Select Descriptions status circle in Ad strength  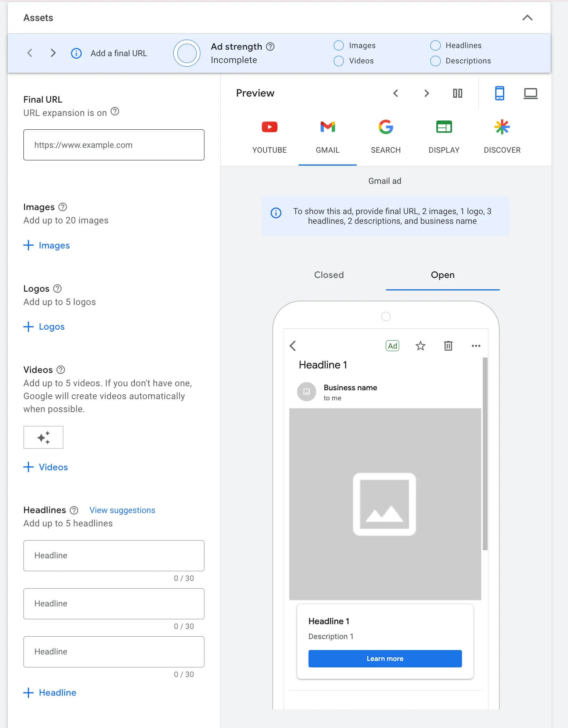coord(435,61)
